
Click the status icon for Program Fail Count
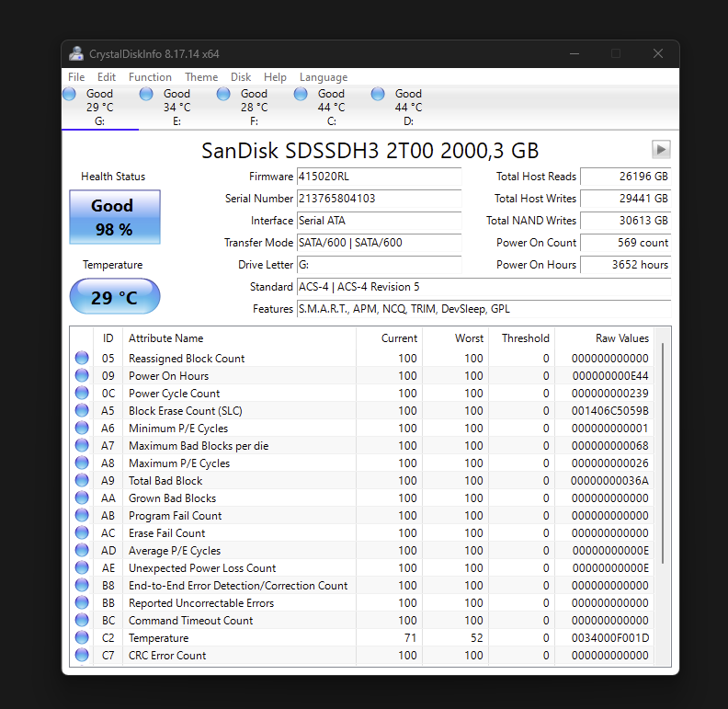point(82,515)
